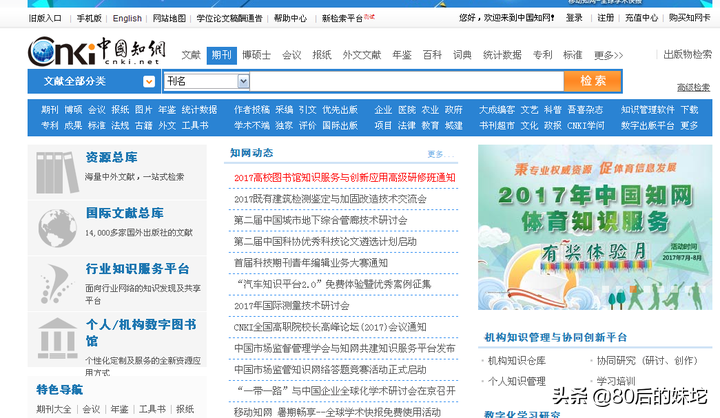The height and width of the screenshot is (418, 720).
Task: Open 古籍 in blue navigation bar
Action: (x=144, y=125)
